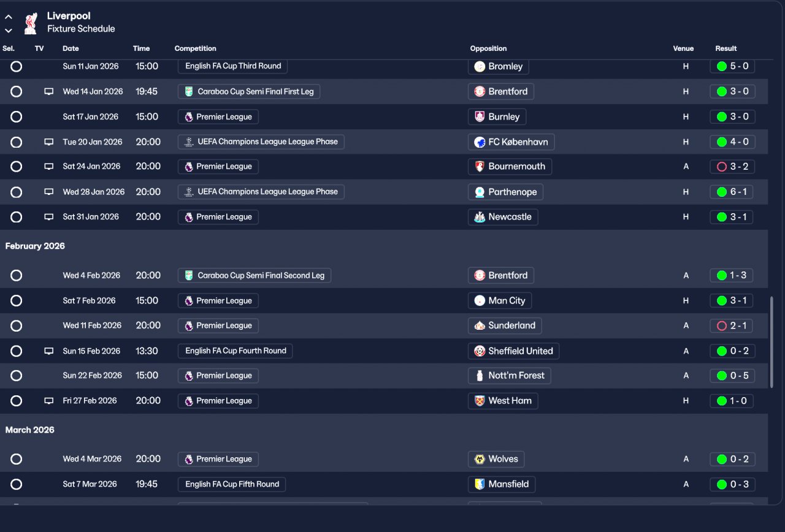The width and height of the screenshot is (785, 532).
Task: Click the Man City club badge
Action: tap(480, 301)
